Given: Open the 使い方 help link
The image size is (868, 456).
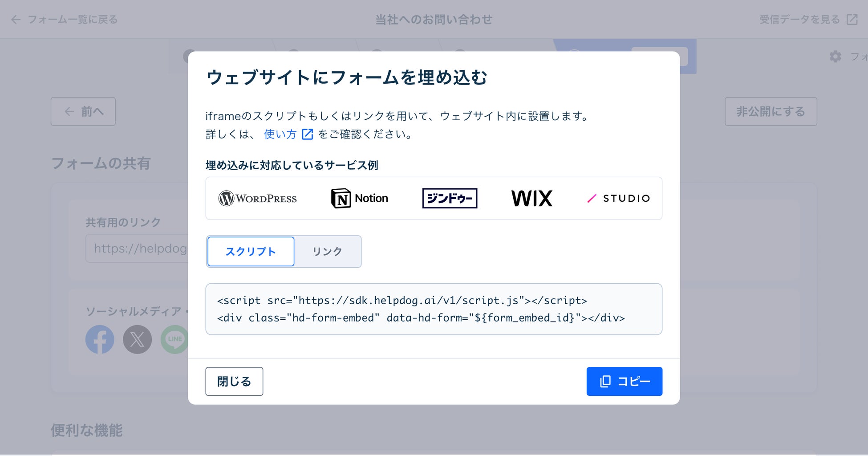Looking at the screenshot, I should tap(280, 134).
